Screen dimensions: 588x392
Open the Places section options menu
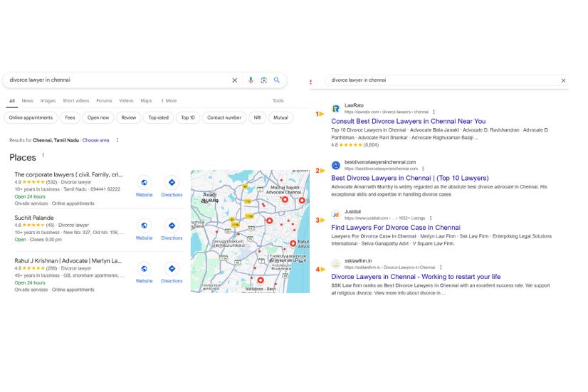[x=43, y=155]
